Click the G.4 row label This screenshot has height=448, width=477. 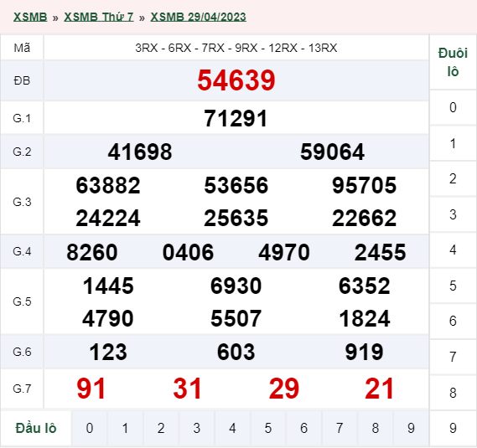(22, 252)
